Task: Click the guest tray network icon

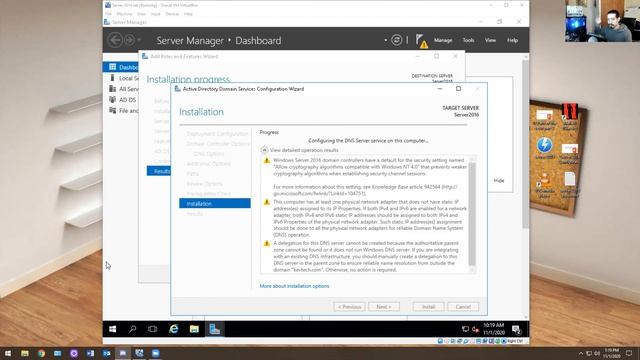Action: pos(465,329)
